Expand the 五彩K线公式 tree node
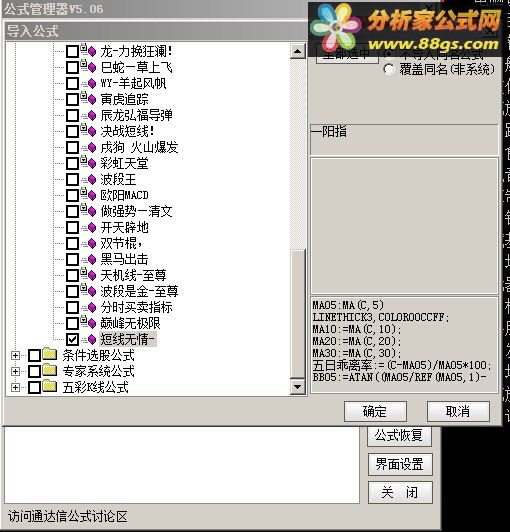 tap(15, 387)
